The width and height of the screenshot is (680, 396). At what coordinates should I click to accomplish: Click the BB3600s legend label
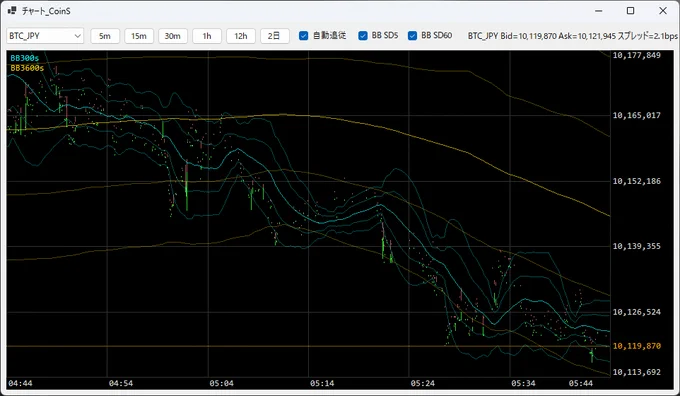27,68
